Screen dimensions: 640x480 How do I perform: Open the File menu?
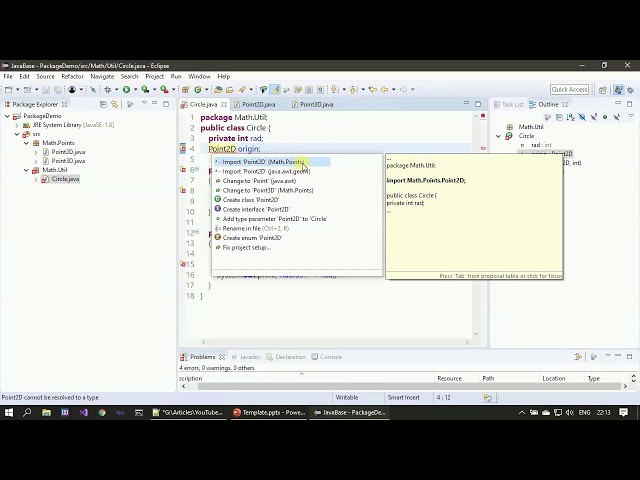tap(8, 76)
